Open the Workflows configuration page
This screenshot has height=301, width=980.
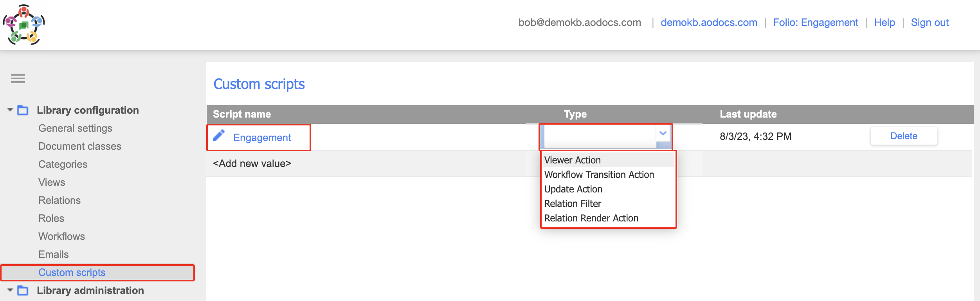(x=61, y=236)
